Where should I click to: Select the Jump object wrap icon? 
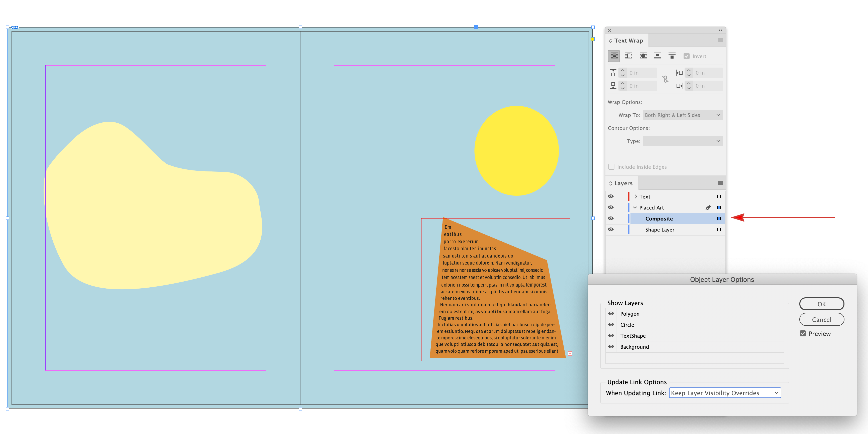(x=658, y=56)
